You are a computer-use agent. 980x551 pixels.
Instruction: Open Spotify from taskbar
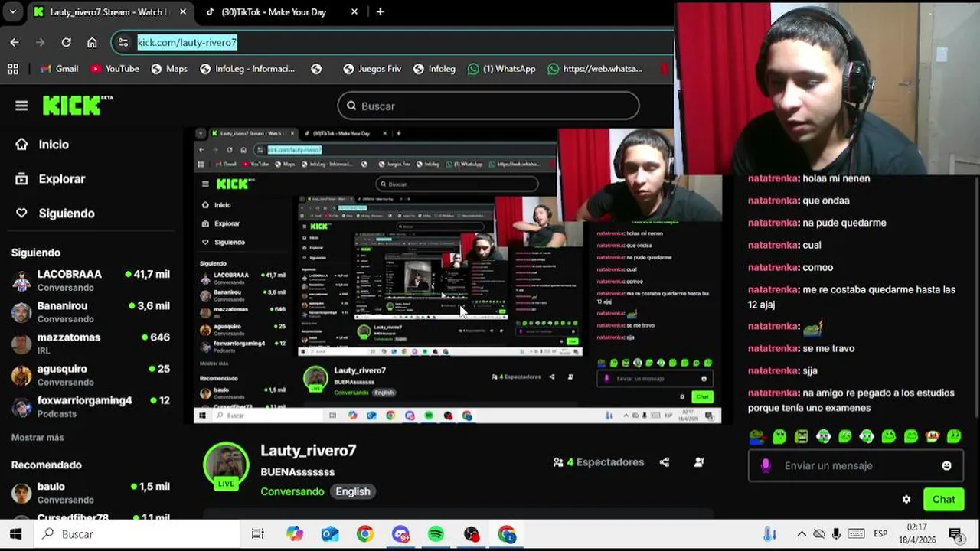point(436,534)
